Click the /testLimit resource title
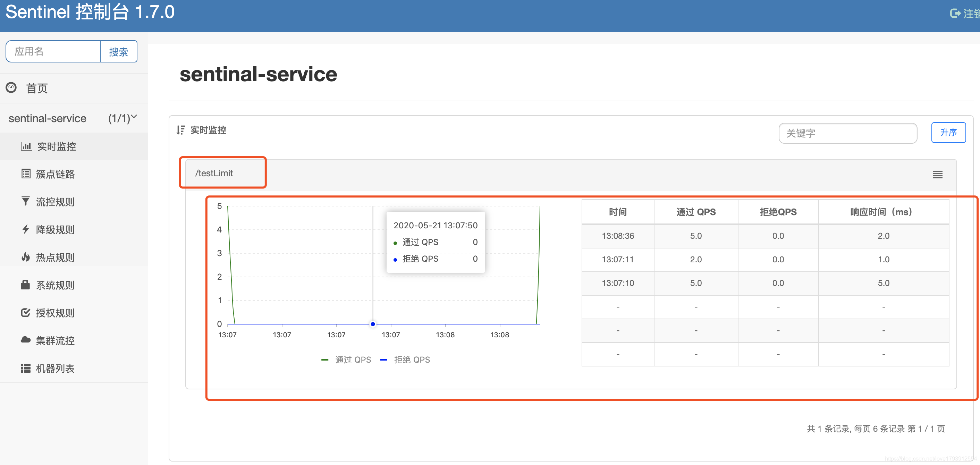The width and height of the screenshot is (980, 465). [214, 173]
